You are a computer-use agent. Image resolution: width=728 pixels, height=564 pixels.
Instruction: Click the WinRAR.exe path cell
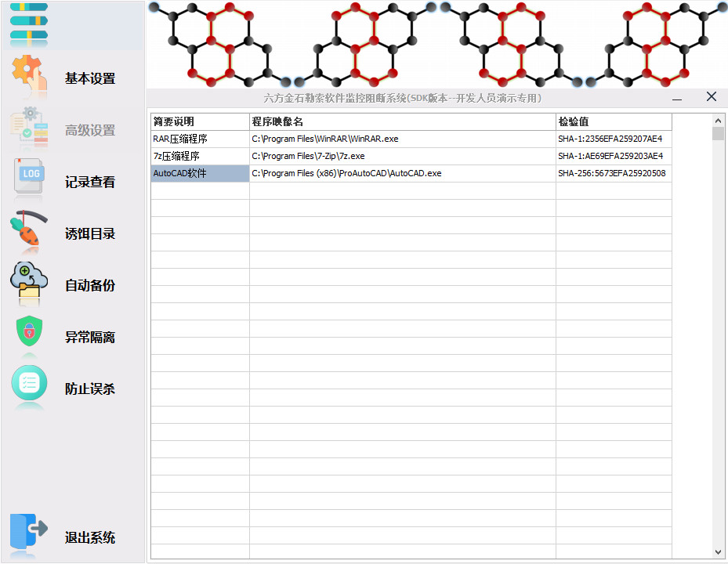coord(403,139)
